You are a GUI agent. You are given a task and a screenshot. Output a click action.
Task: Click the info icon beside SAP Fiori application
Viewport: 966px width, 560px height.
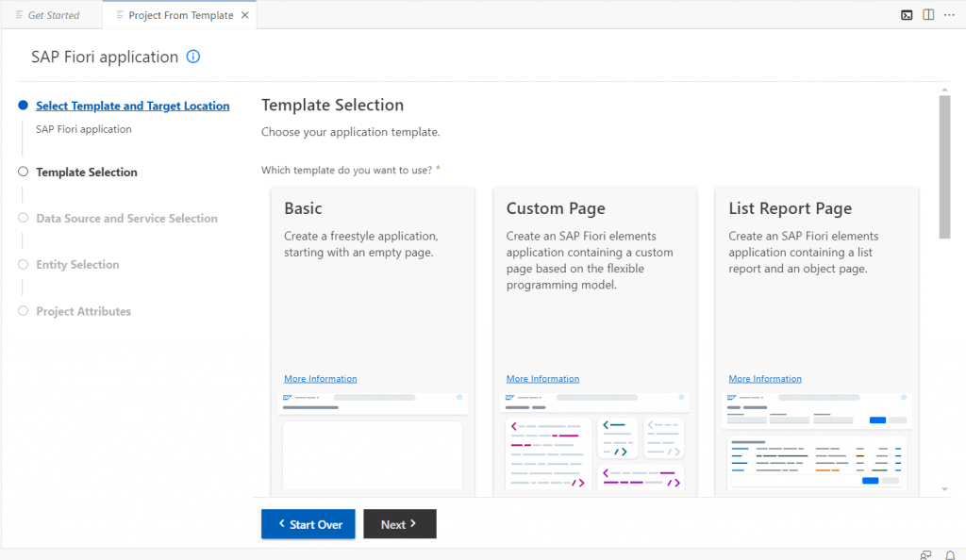(192, 57)
